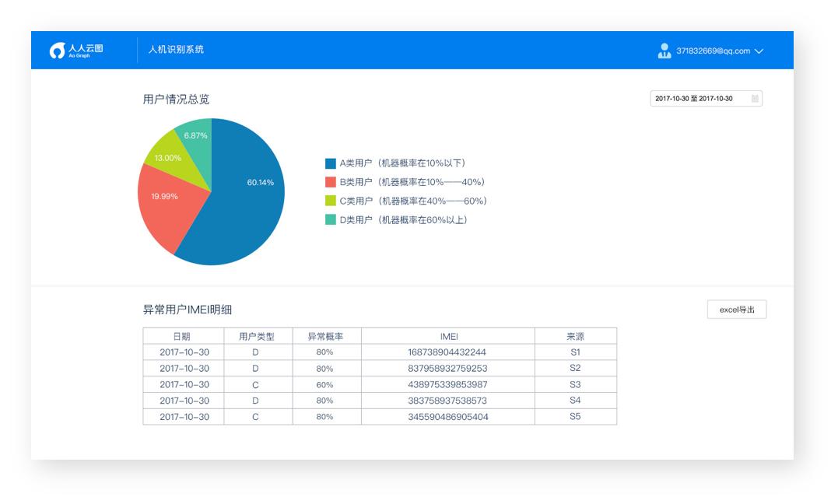Click the user avatar icon
Screen dimensions: 838x504
[664, 51]
